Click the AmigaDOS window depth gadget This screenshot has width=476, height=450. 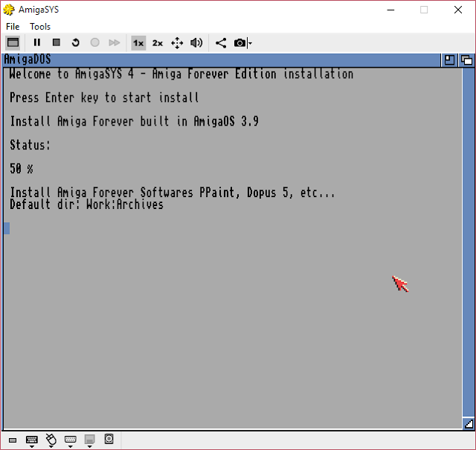pos(466,60)
